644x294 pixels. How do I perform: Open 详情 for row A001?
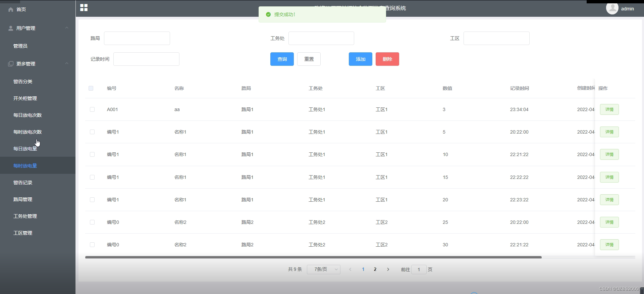(609, 109)
